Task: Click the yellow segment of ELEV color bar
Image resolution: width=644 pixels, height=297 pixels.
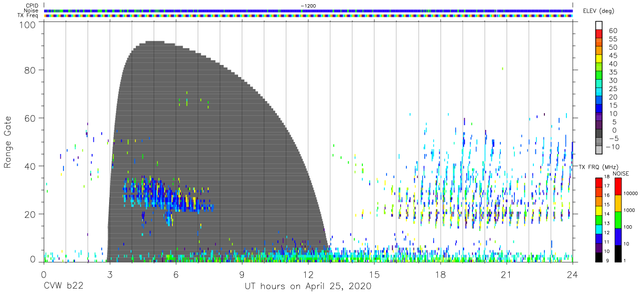Action: (x=599, y=59)
